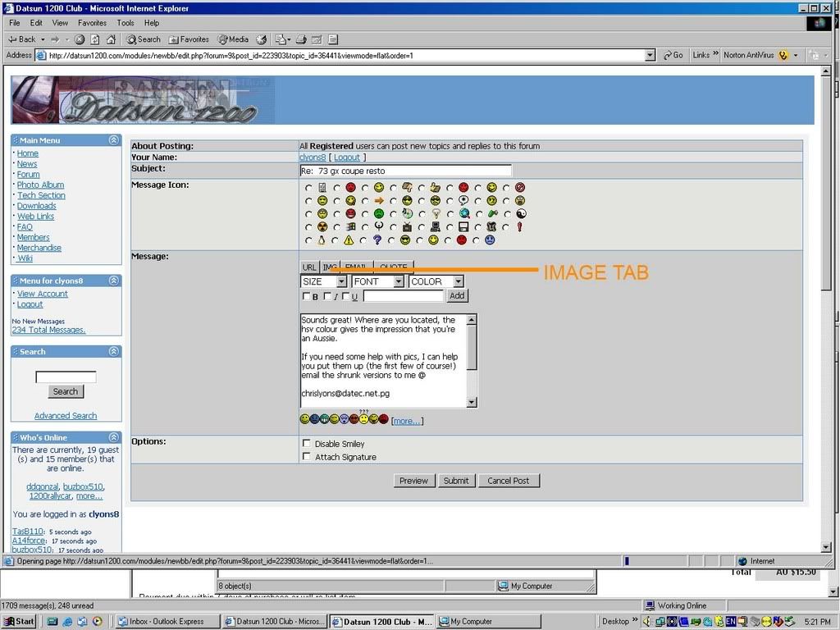Open the COLOR dropdown
Image resolution: width=840 pixels, height=630 pixels.
tap(436, 281)
